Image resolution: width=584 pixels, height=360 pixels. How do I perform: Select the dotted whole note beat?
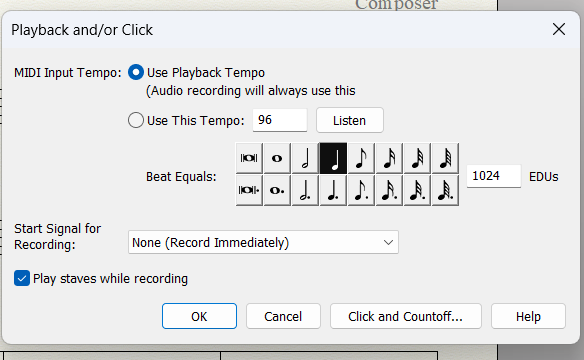277,190
